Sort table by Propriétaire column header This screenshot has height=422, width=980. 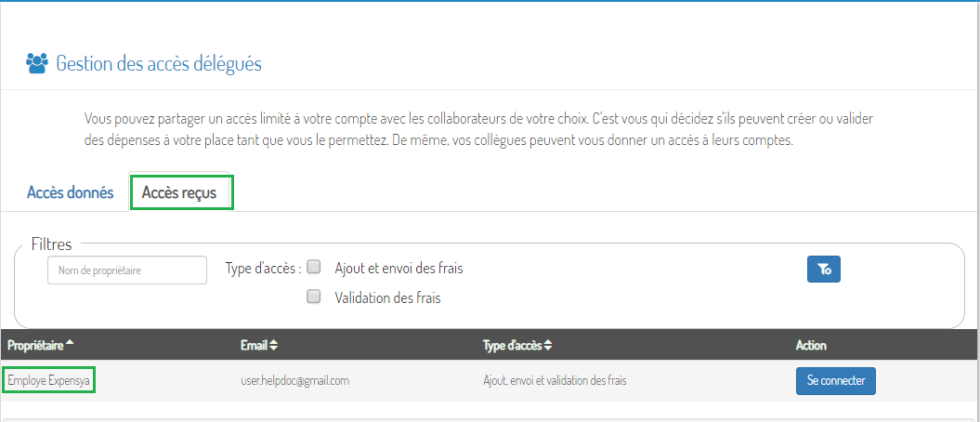35,345
